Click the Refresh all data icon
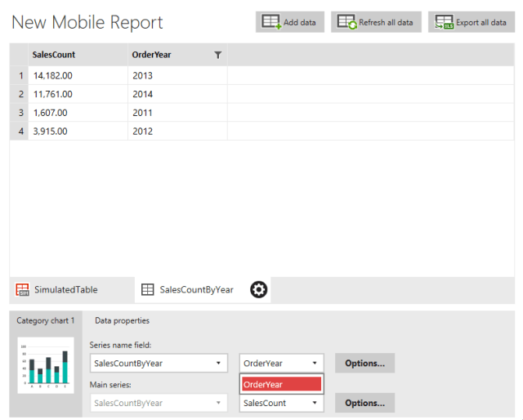The width and height of the screenshot is (523, 420). (x=347, y=22)
